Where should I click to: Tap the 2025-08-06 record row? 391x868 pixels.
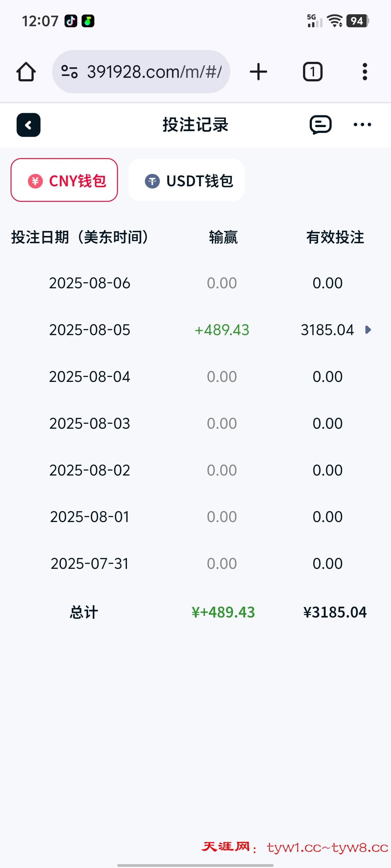pos(90,283)
